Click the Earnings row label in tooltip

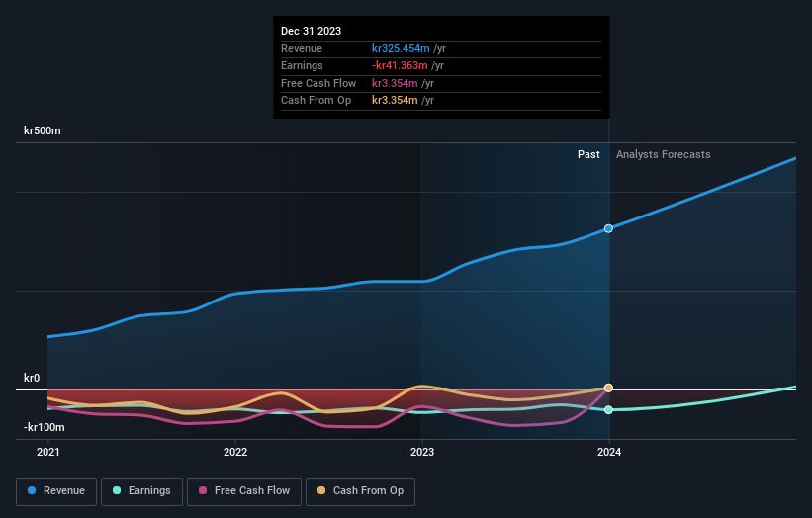(x=302, y=65)
